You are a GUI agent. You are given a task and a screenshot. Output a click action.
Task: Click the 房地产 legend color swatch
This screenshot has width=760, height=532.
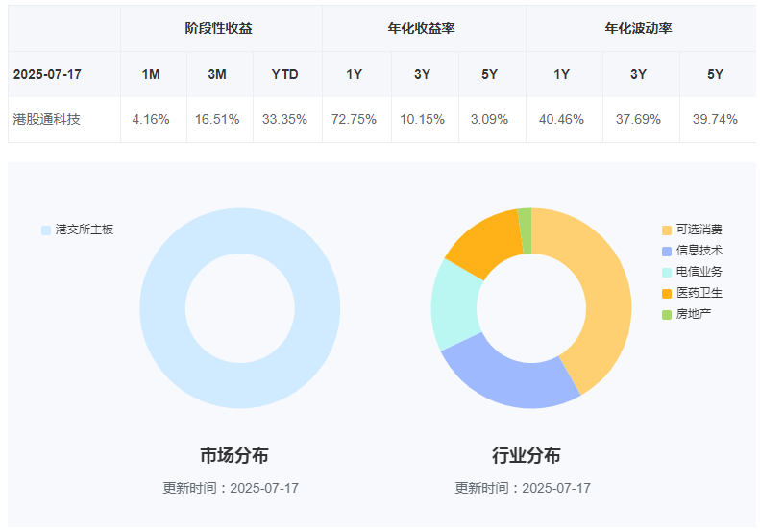click(667, 315)
